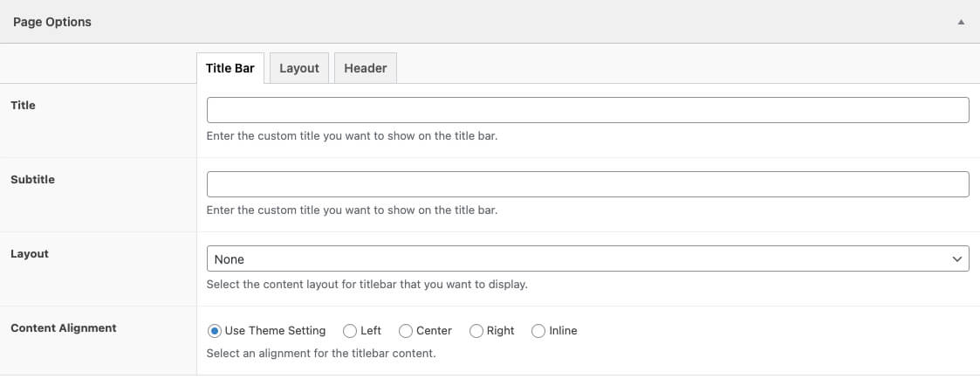The width and height of the screenshot is (980, 379).
Task: Click the Title field label
Action: pyautogui.click(x=24, y=105)
